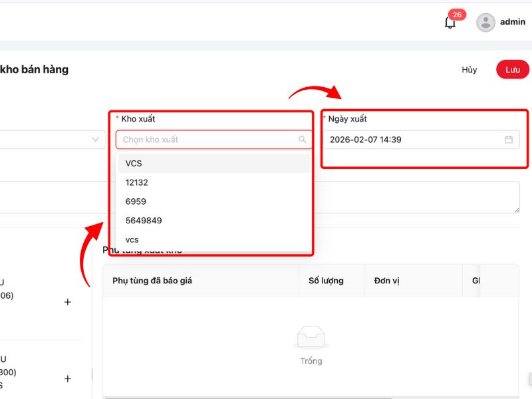The width and height of the screenshot is (532, 399).
Task: Click the search icon in Kho xuất field
Action: click(x=303, y=140)
